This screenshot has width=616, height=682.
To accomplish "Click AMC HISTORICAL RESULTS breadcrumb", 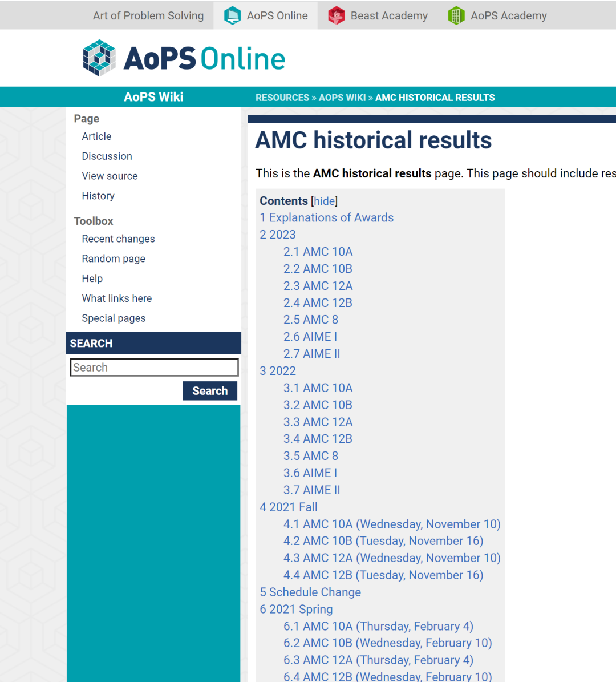I will pos(435,98).
